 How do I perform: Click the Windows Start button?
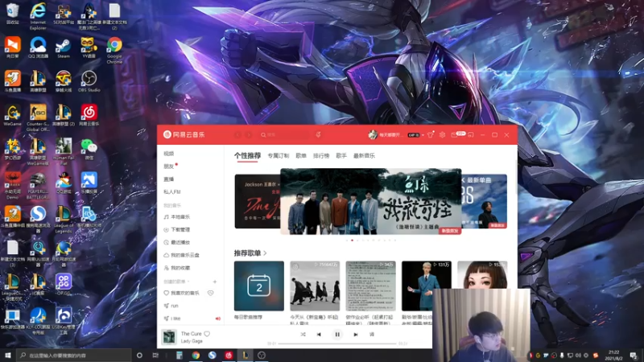pyautogui.click(x=8, y=355)
